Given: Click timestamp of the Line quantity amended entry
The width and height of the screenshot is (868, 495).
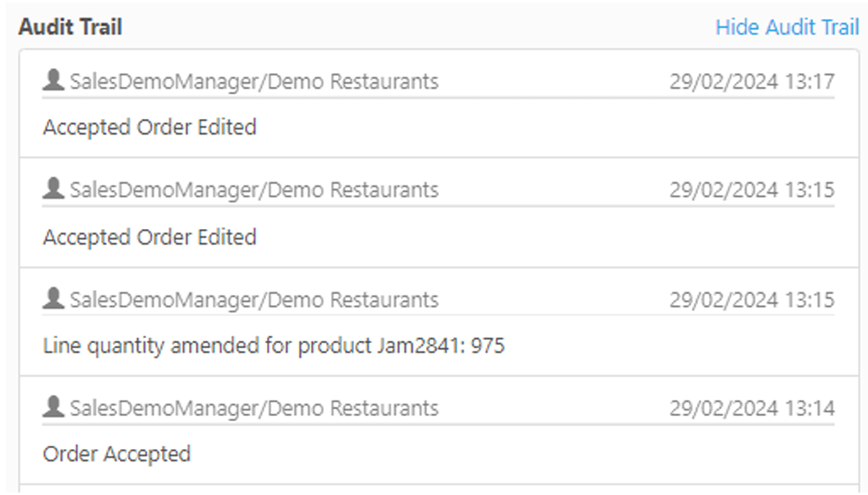Looking at the screenshot, I should click(751, 300).
